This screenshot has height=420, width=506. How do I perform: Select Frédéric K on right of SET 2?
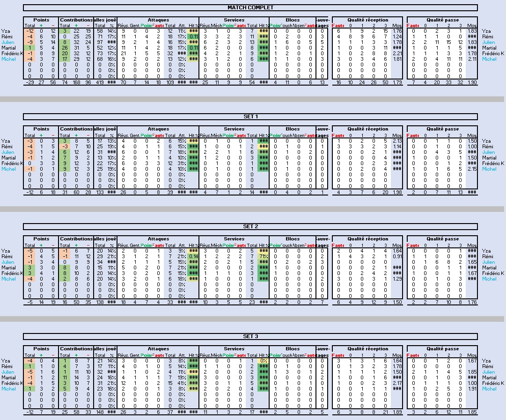coord(493,273)
